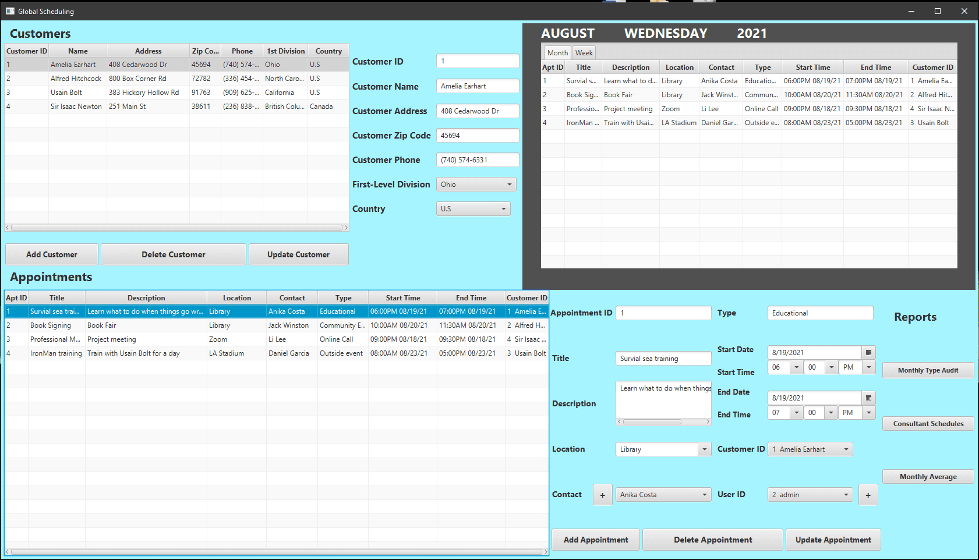This screenshot has width=979, height=560.
Task: Click the Customer ID input field
Action: 478,61
